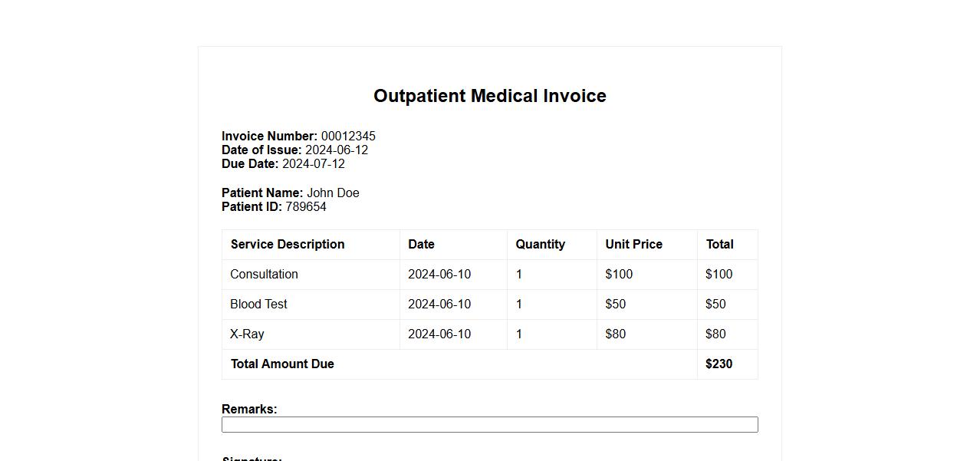
Task: Click the Date of Issue value
Action: tap(337, 150)
